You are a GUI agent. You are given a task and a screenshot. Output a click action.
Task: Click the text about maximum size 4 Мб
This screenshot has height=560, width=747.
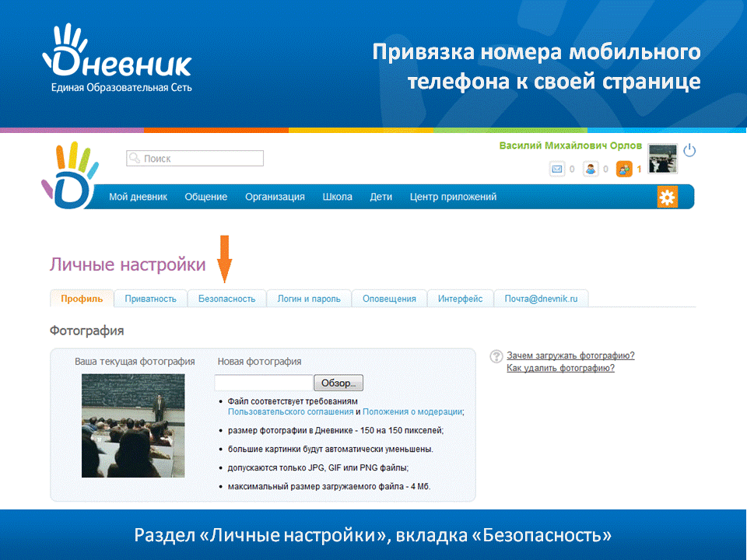click(328, 486)
